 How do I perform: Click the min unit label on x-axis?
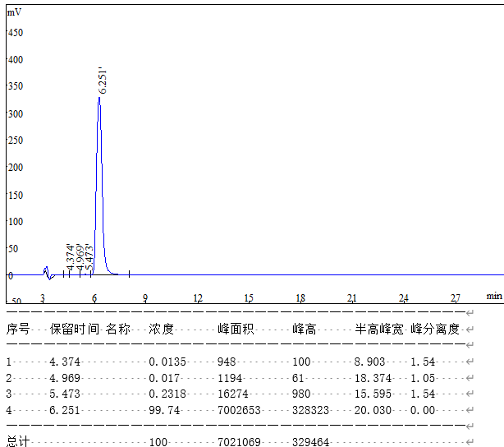(493, 295)
